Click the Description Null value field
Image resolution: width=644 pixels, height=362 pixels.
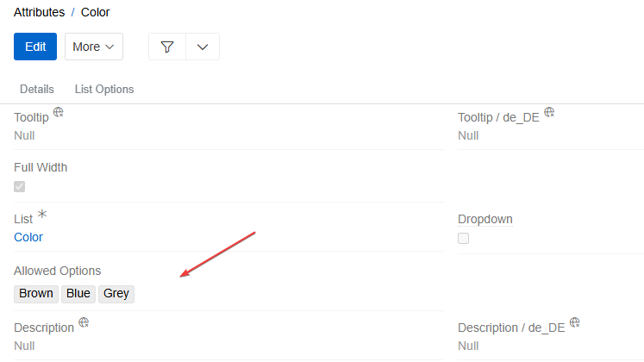point(24,346)
